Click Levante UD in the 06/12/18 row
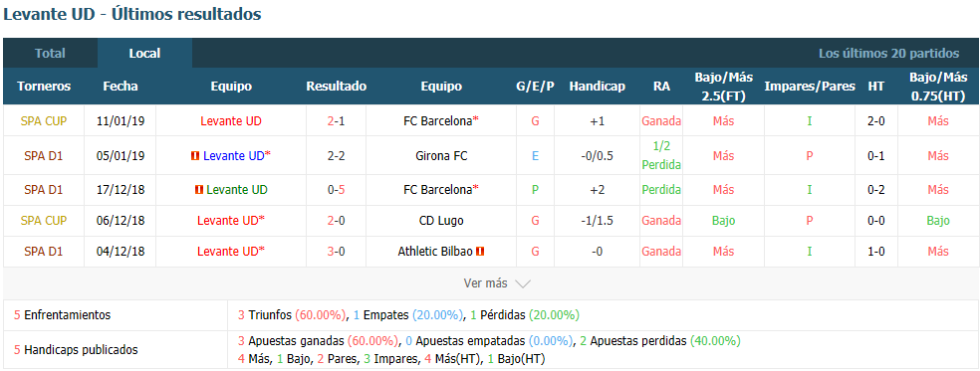Viewport: 980px width, 371px height. coord(227,221)
